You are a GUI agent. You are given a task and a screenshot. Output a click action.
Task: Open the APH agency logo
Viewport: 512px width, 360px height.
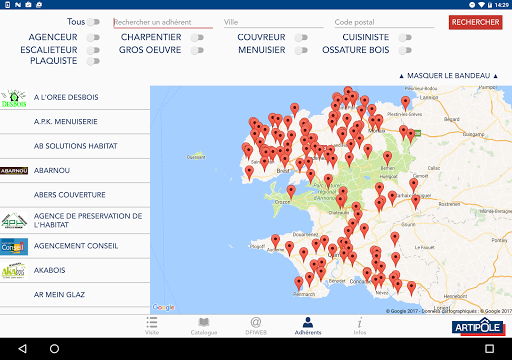point(14,221)
